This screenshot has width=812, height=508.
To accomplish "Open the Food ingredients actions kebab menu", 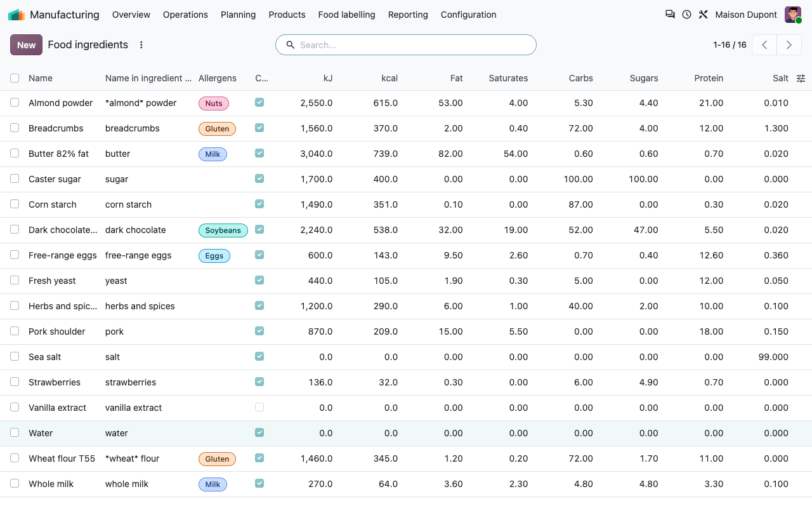I will point(141,45).
